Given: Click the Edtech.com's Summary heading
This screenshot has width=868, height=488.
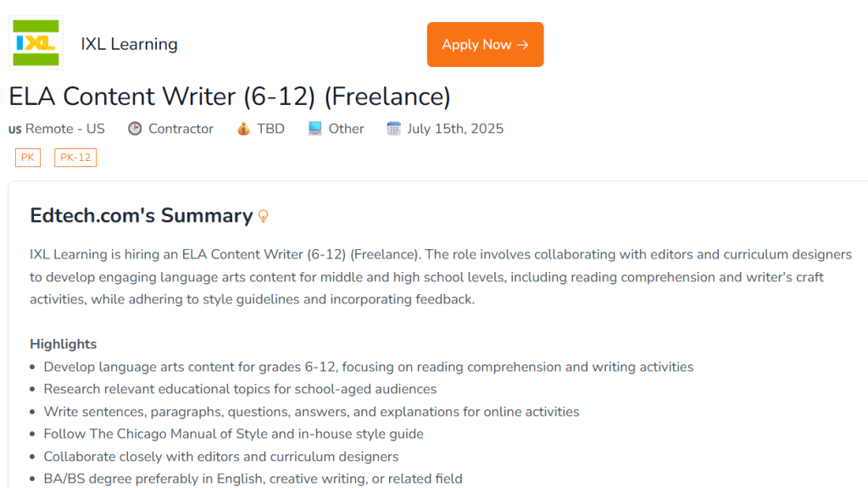Looking at the screenshot, I should [141, 216].
